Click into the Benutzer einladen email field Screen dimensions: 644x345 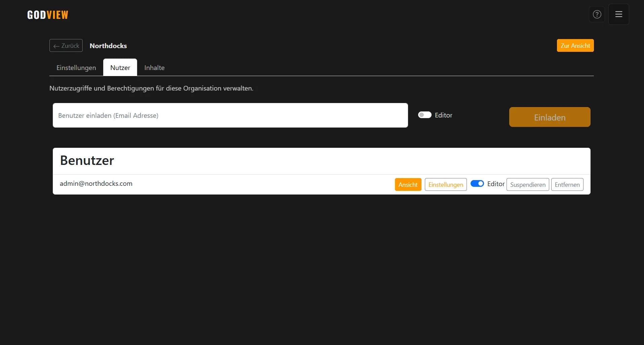click(230, 115)
